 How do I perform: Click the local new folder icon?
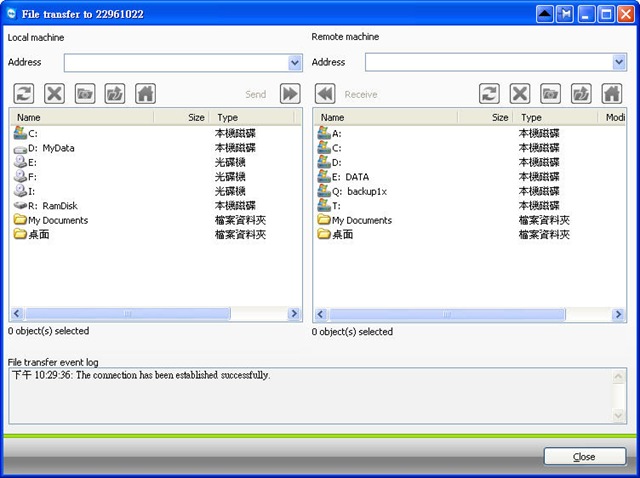pos(85,94)
